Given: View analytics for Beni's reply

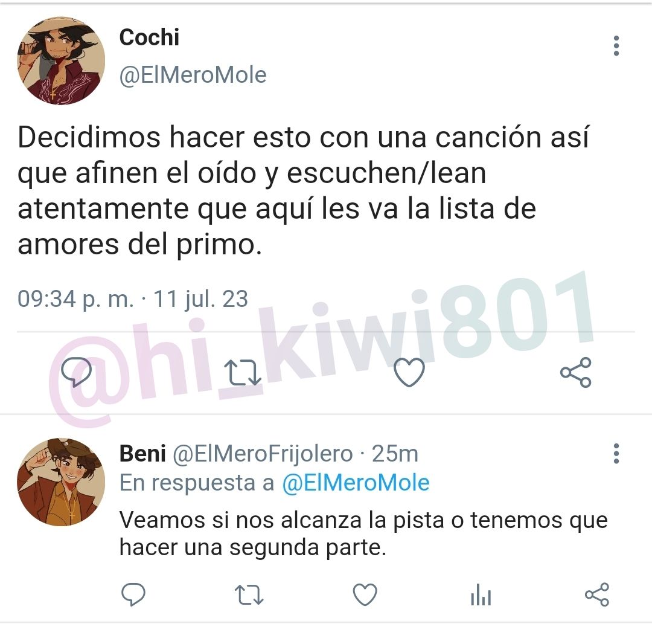Looking at the screenshot, I should point(481,594).
